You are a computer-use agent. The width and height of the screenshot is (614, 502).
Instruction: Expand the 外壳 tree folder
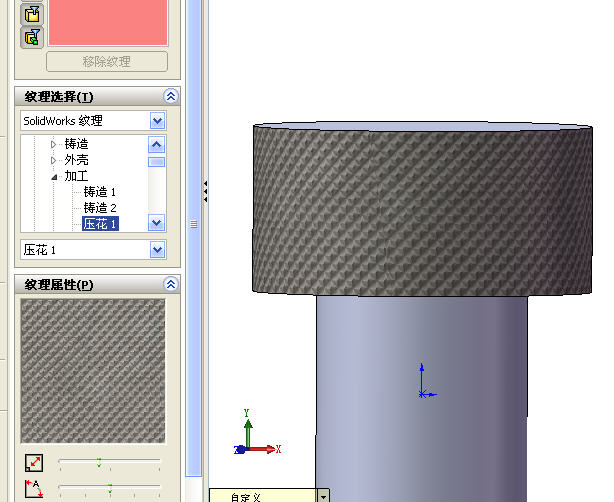(x=53, y=160)
